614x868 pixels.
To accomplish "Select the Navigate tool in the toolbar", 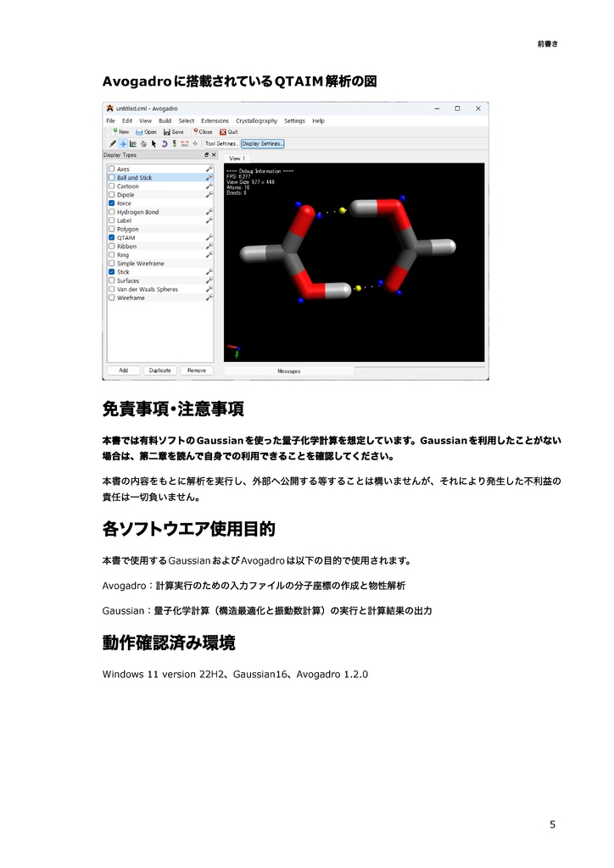I will [x=123, y=143].
